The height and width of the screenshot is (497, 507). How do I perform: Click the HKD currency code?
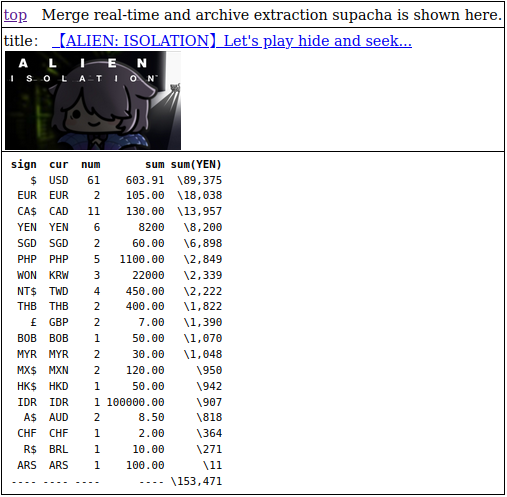click(59, 386)
